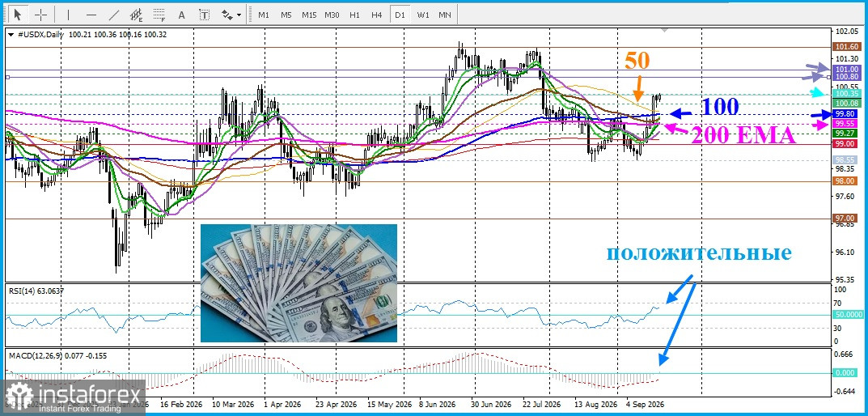Switch chart to H4 timeframe
Image resolution: width=868 pixels, height=416 pixels.
(376, 15)
